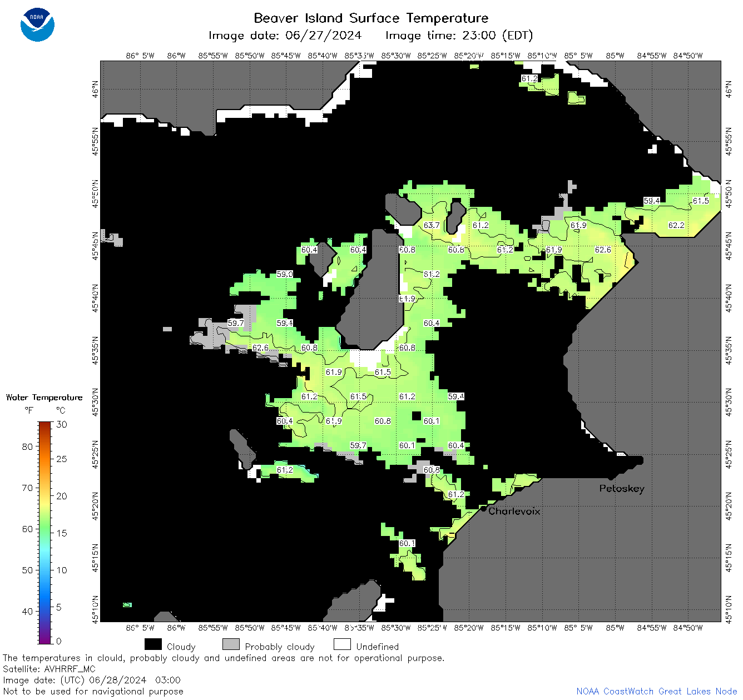743x700 pixels.
Task: Click the Probably cloudy legend label
Action: click(x=280, y=647)
